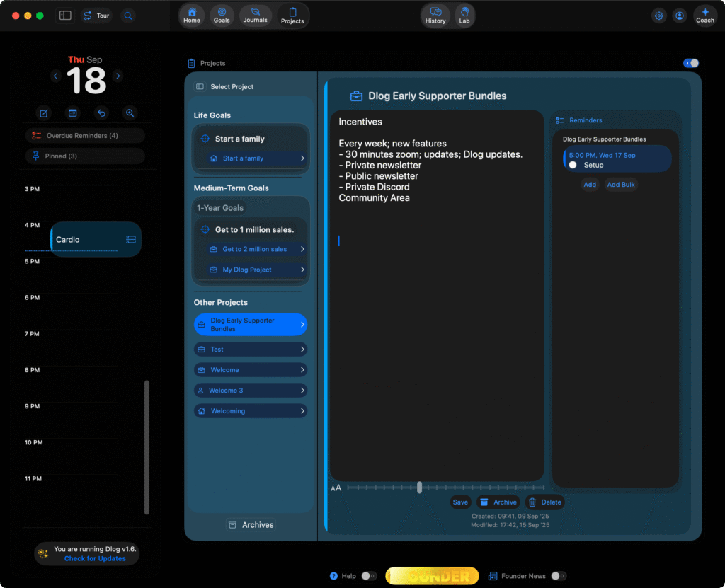Delete this project
This screenshot has height=588, width=725.
click(x=544, y=502)
